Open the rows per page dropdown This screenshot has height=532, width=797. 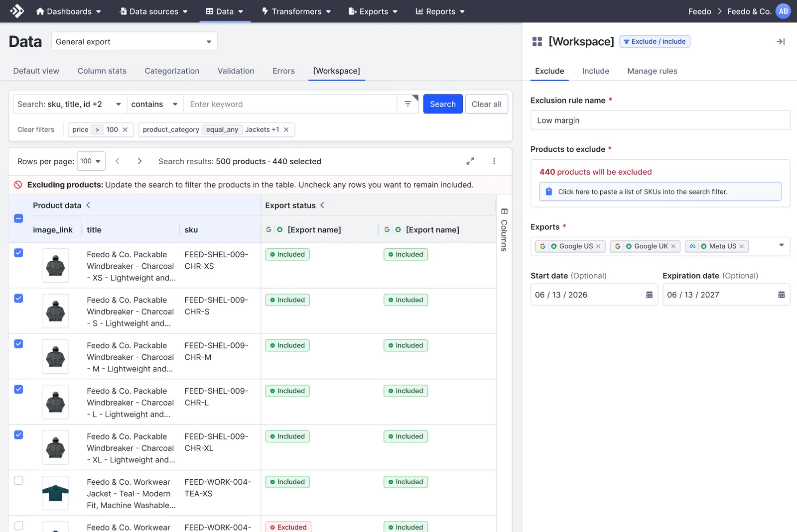point(91,161)
